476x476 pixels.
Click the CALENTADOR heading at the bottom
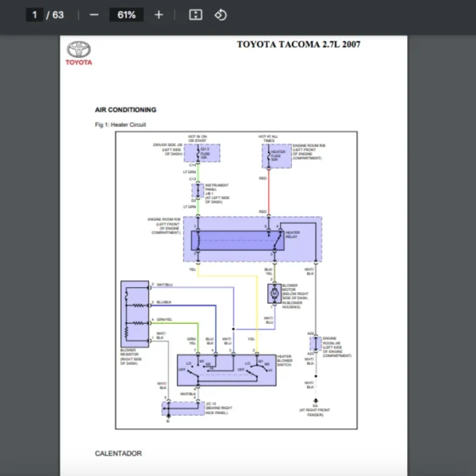(x=118, y=453)
